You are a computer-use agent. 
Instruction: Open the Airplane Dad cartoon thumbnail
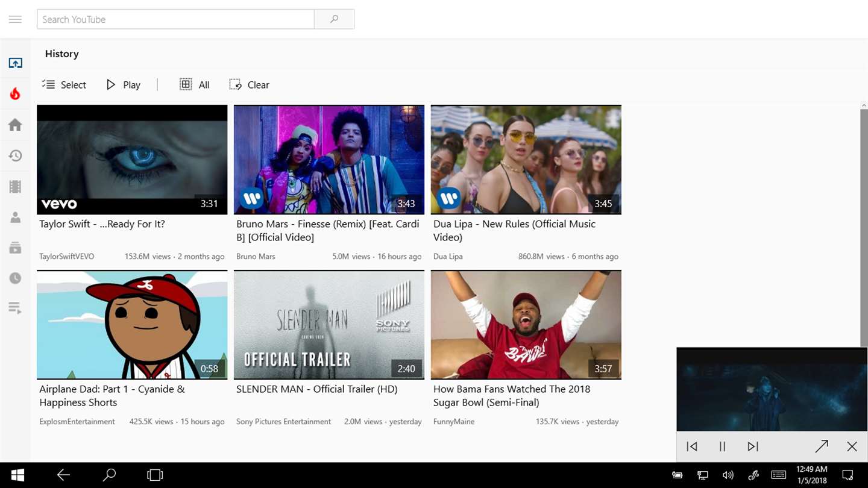point(132,325)
